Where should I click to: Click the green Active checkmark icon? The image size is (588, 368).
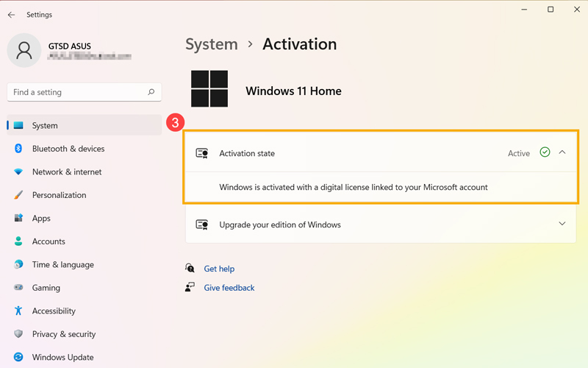545,152
